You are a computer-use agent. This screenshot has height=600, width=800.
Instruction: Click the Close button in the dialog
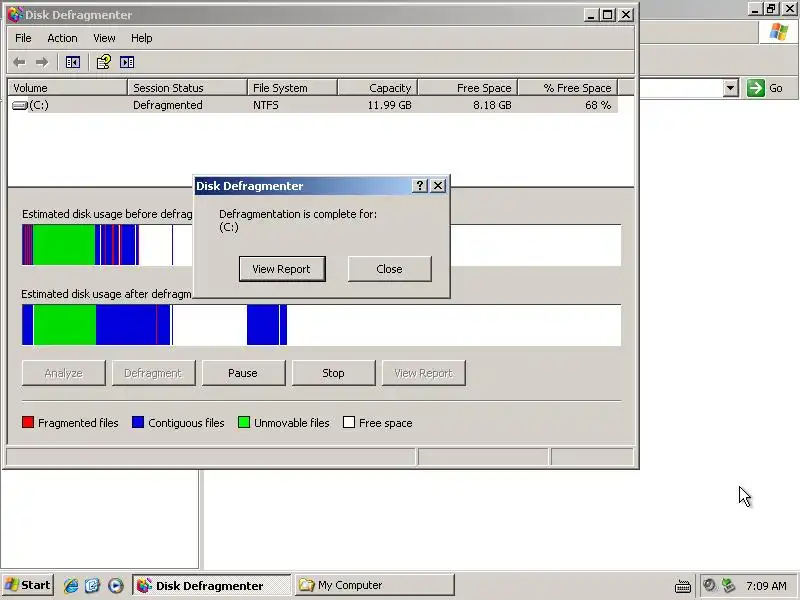389,269
